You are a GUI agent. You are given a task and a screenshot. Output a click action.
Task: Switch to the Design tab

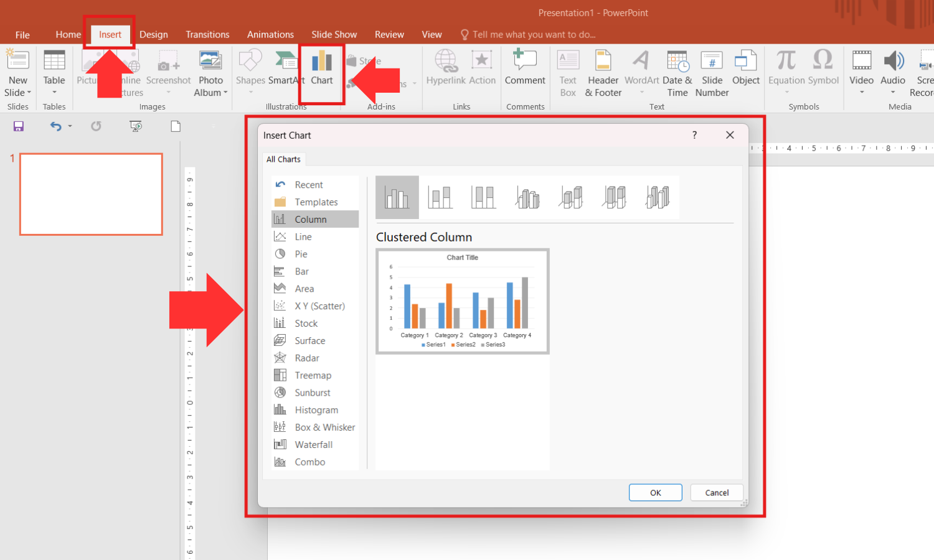(x=154, y=35)
